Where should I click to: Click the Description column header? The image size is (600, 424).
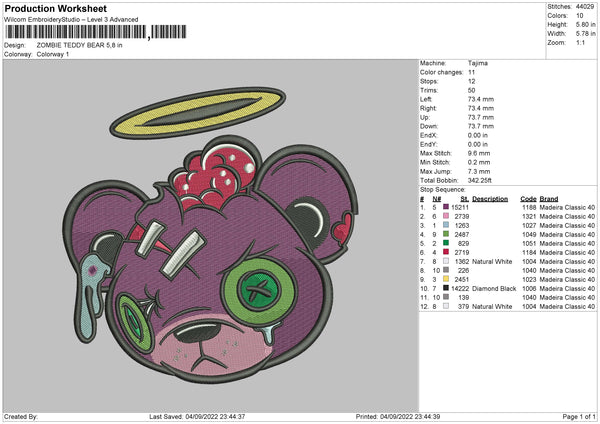click(x=490, y=199)
